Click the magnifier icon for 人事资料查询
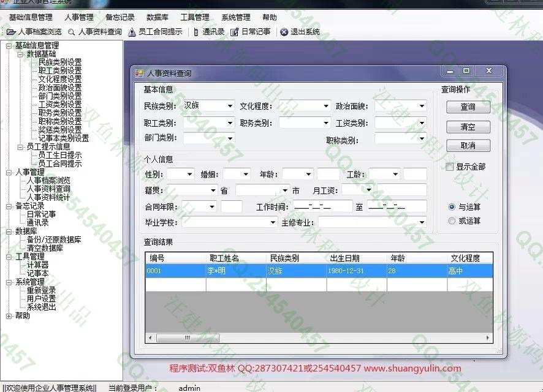 (71, 32)
